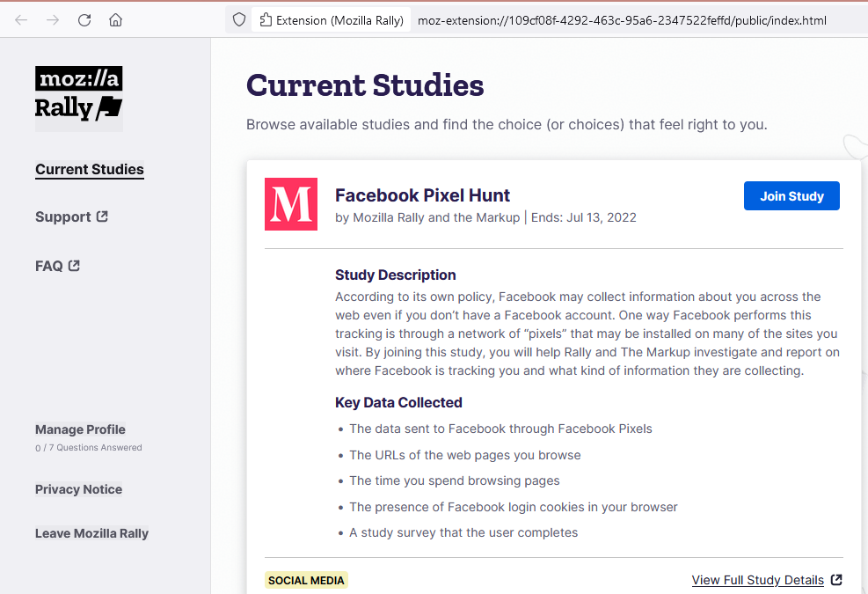Click external icon beside View Full Study Details
This screenshot has height=594, width=868.
pyautogui.click(x=836, y=580)
